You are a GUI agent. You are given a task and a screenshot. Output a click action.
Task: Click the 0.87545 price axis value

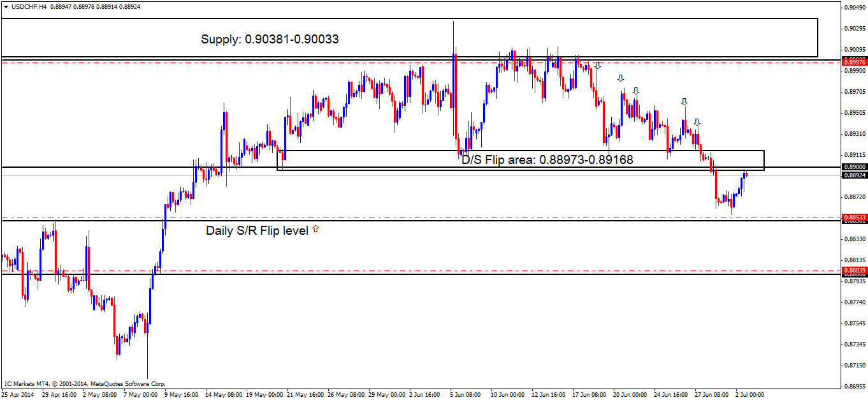pos(855,323)
